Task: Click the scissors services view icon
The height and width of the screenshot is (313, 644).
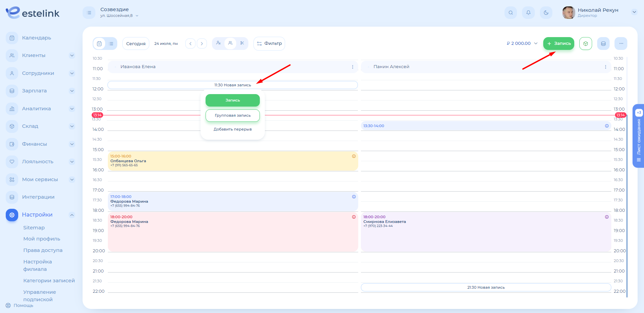Action: [x=242, y=43]
